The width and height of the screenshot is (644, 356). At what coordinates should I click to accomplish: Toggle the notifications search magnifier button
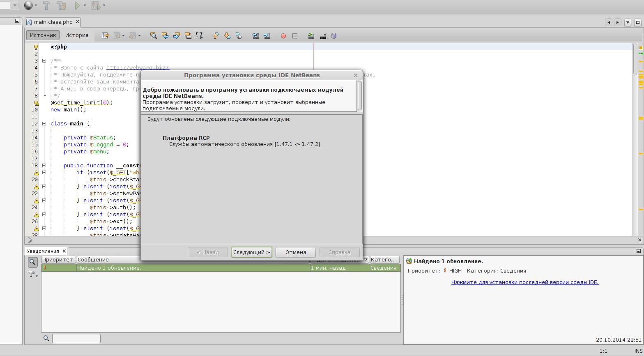(x=32, y=262)
